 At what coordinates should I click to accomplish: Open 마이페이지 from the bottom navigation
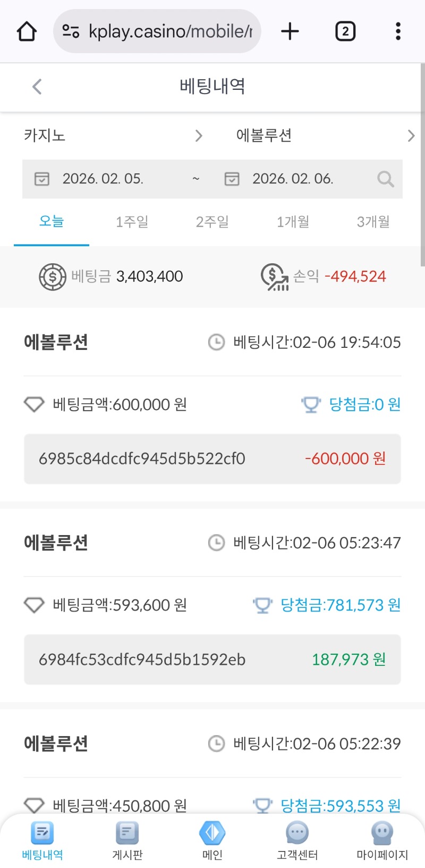coord(382,840)
